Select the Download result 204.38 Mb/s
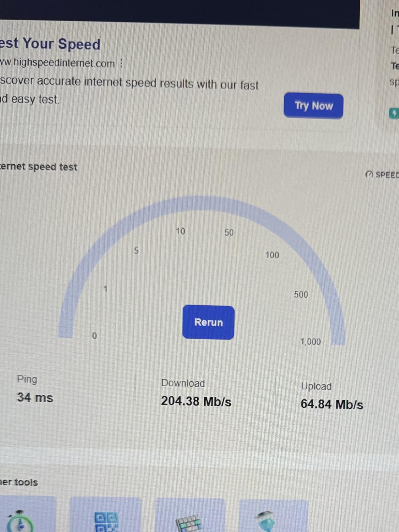 tap(196, 401)
